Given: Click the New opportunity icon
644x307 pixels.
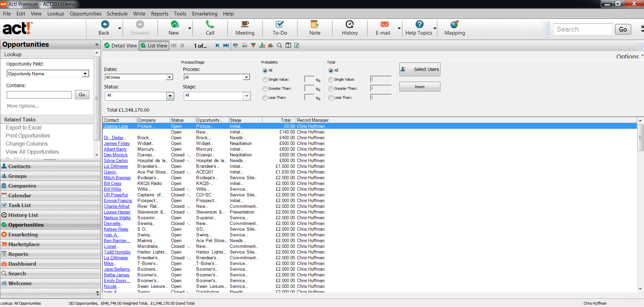Looking at the screenshot, I should pos(175,24).
